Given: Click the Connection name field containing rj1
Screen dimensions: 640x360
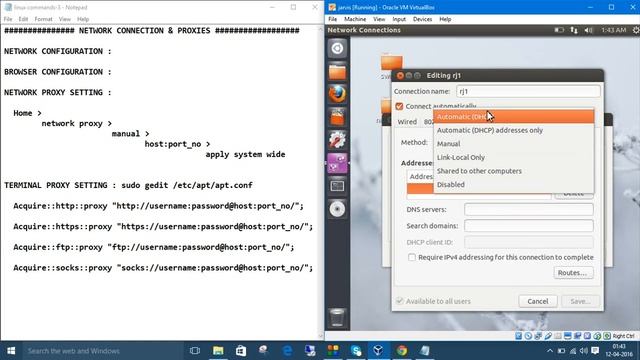Looking at the screenshot, I should pyautogui.click(x=528, y=91).
